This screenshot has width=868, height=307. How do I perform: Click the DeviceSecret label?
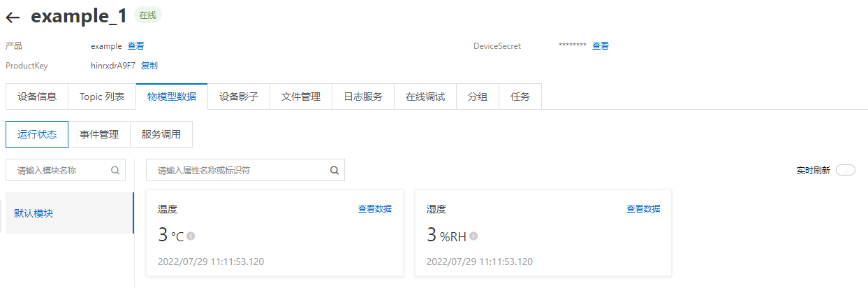[497, 46]
